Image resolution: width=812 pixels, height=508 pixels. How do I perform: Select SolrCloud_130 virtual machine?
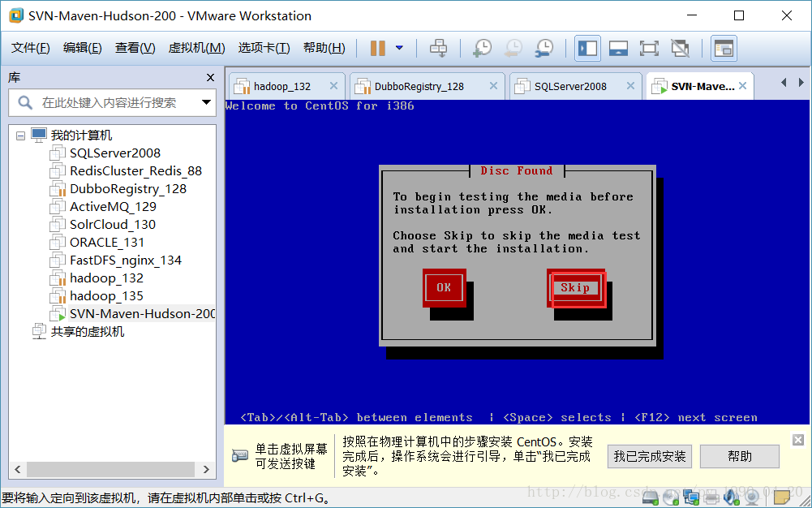[x=113, y=225]
